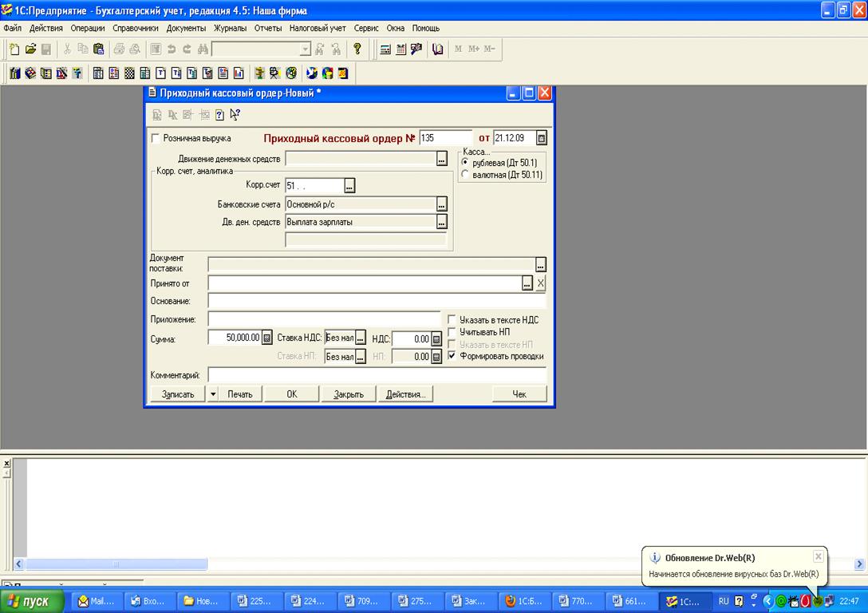This screenshot has width=868, height=613.
Task: Click the binoculars search icon
Action: [203, 49]
